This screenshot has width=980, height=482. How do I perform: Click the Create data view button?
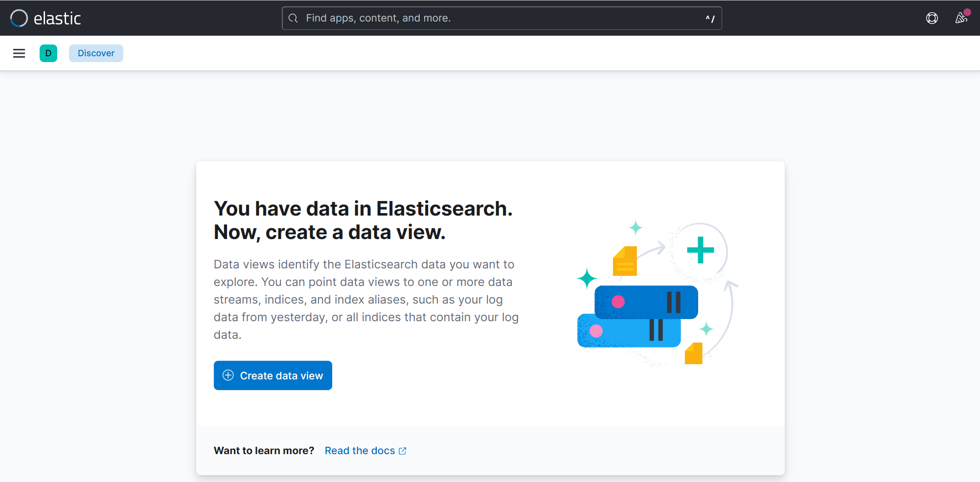click(x=273, y=375)
